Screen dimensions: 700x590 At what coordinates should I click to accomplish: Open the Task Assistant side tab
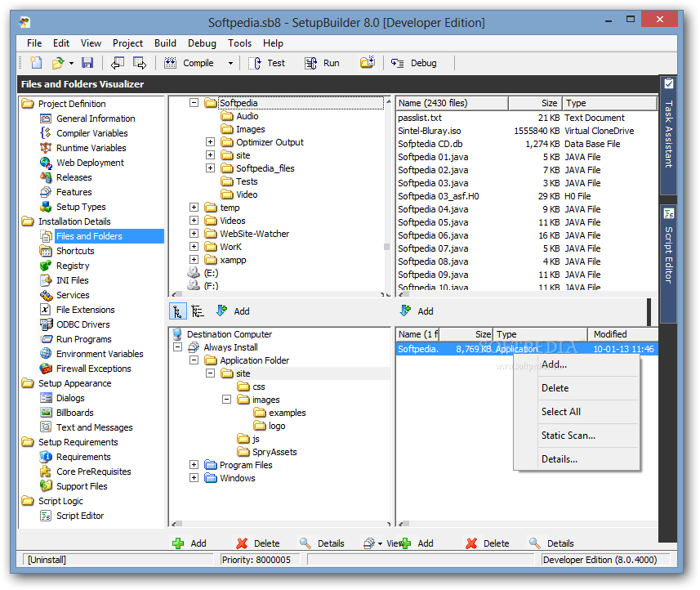(668, 135)
